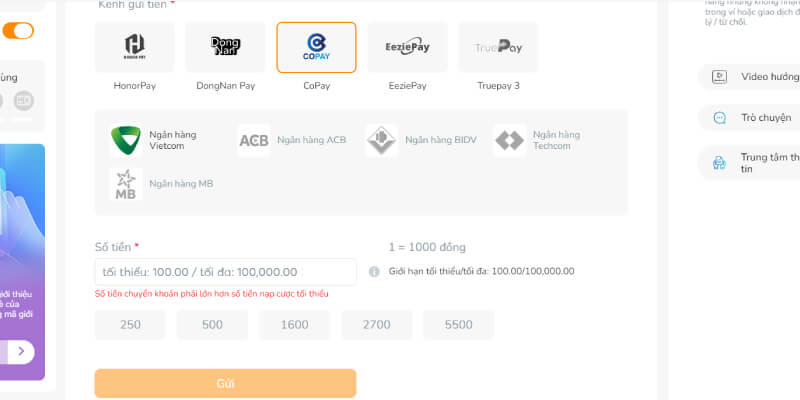Image resolution: width=800 pixels, height=400 pixels.
Task: Focus the Số tiền amount field
Action: (x=226, y=272)
